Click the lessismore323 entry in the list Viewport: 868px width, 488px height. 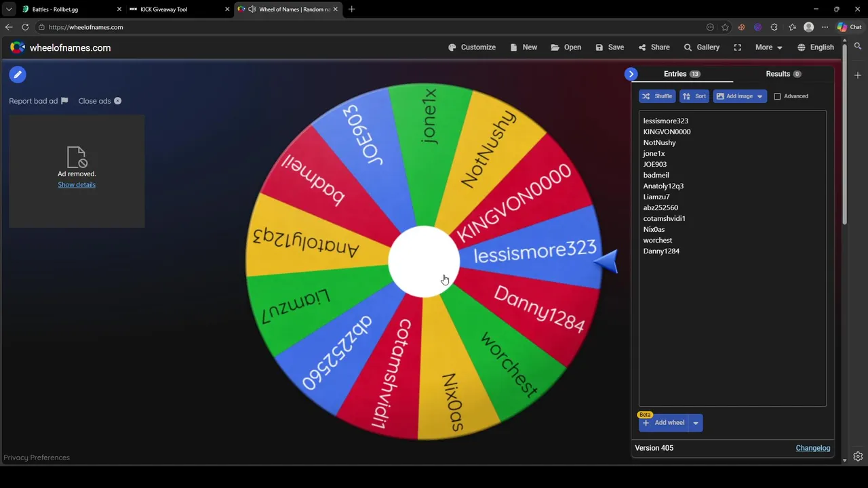point(666,121)
